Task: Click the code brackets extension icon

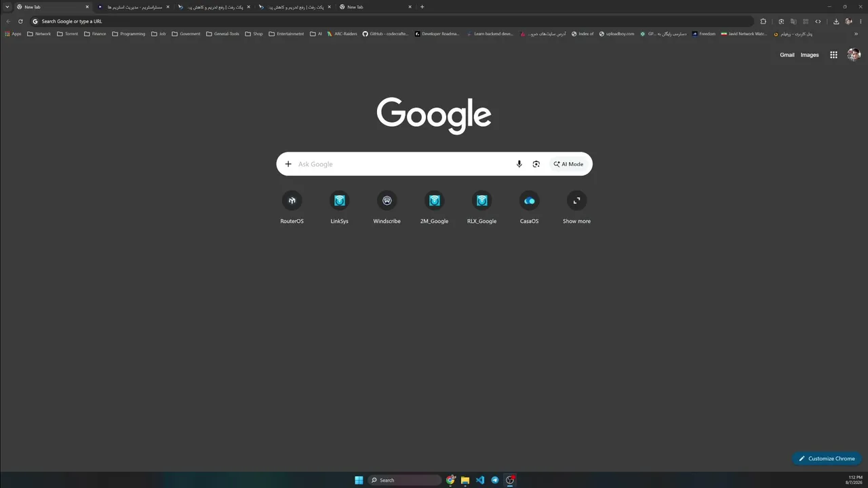Action: pyautogui.click(x=818, y=21)
